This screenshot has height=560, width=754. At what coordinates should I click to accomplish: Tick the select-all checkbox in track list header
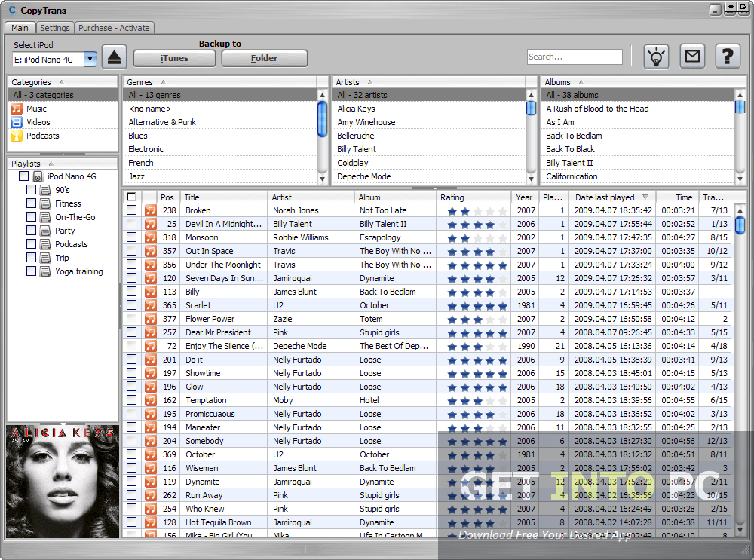(x=131, y=197)
